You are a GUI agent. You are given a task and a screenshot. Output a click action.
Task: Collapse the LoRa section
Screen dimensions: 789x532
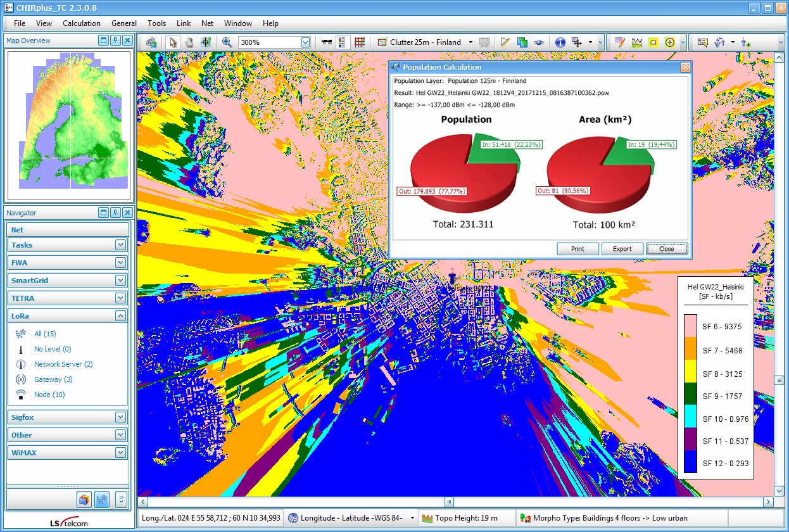pyautogui.click(x=120, y=316)
